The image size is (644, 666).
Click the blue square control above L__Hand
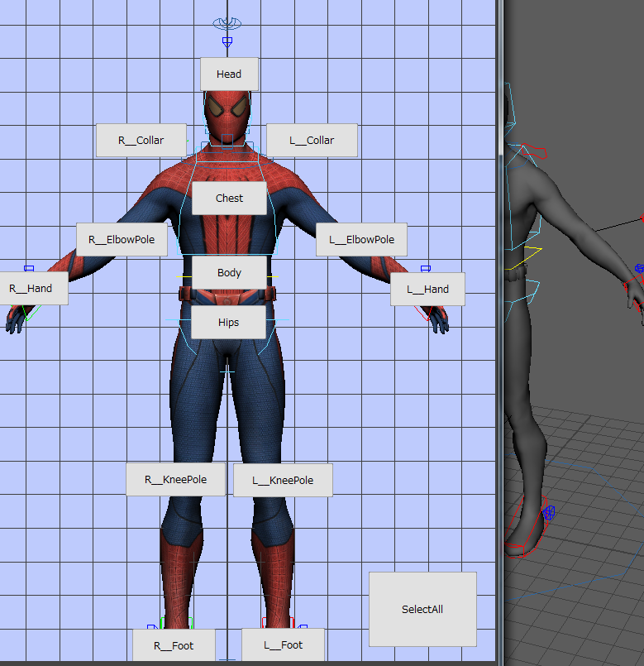[426, 268]
